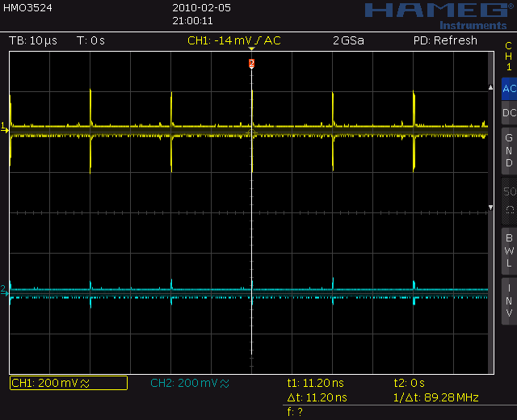Click the down arrow on waveform scrollbar
517x420 pixels.
(490, 208)
